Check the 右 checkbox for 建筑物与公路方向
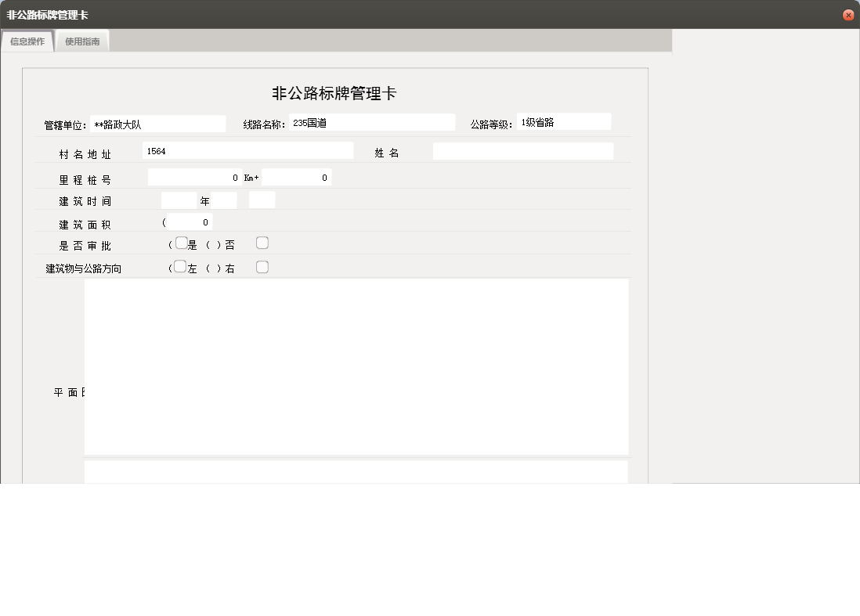This screenshot has height=616, width=860. tap(262, 266)
